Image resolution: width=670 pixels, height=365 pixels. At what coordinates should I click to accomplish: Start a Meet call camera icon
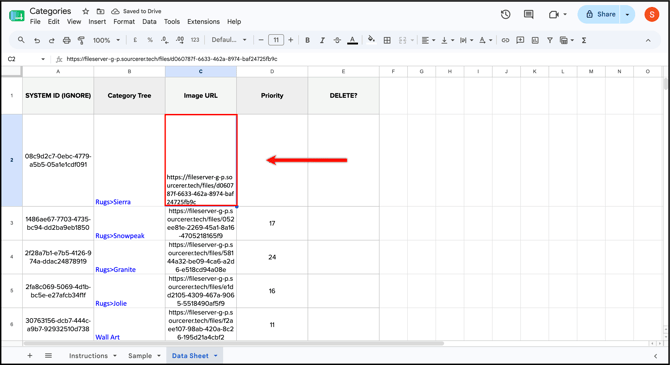554,14
